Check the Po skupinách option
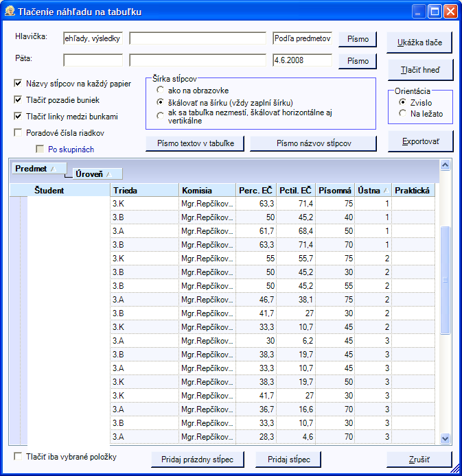This screenshot has height=476, width=462. [x=40, y=149]
